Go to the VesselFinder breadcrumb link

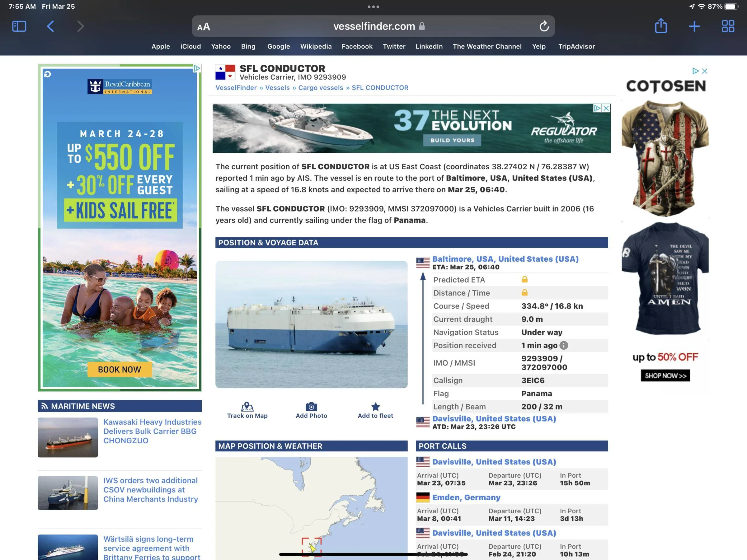[x=236, y=88]
